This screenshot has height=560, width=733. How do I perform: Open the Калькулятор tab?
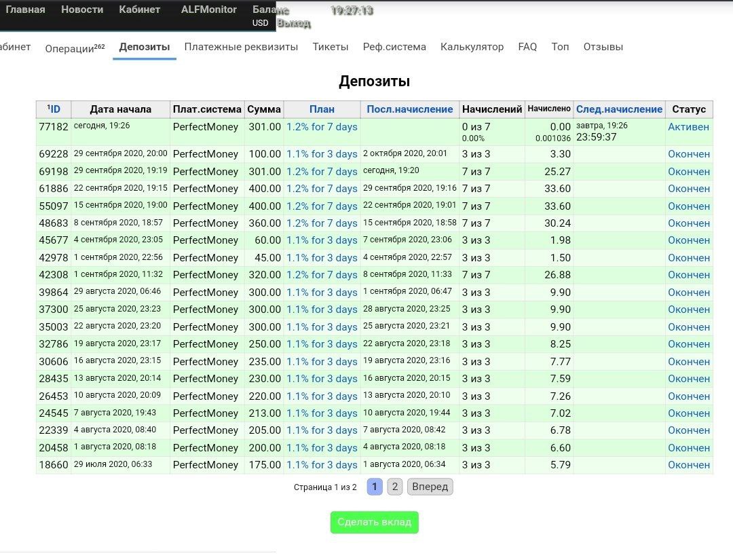(472, 47)
